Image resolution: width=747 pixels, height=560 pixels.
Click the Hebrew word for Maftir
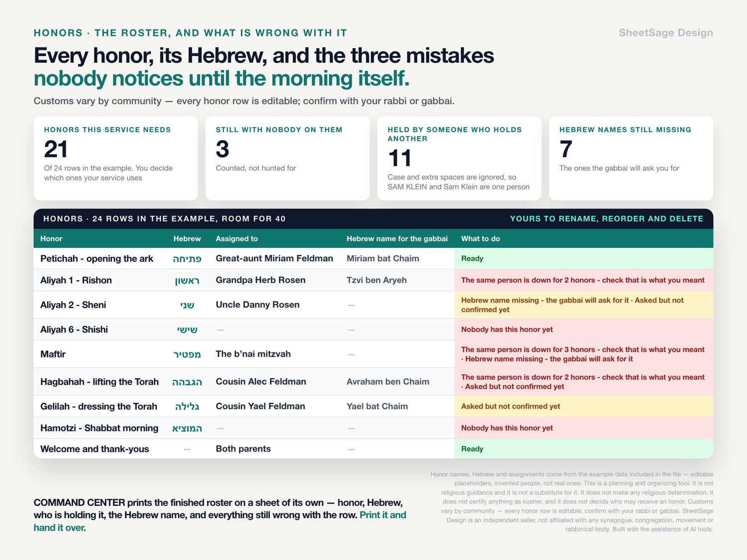tap(187, 354)
